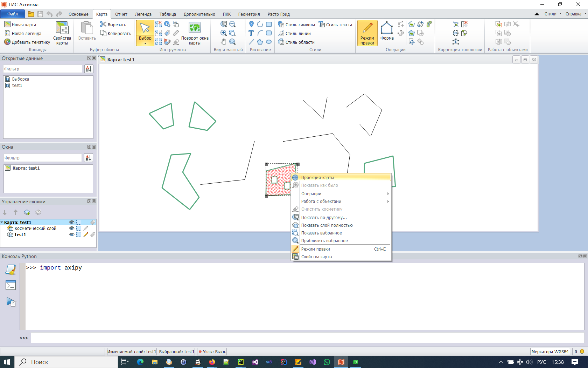This screenshot has height=368, width=588.
Task: Click the open folder icon in quick toolbar
Action: (31, 14)
